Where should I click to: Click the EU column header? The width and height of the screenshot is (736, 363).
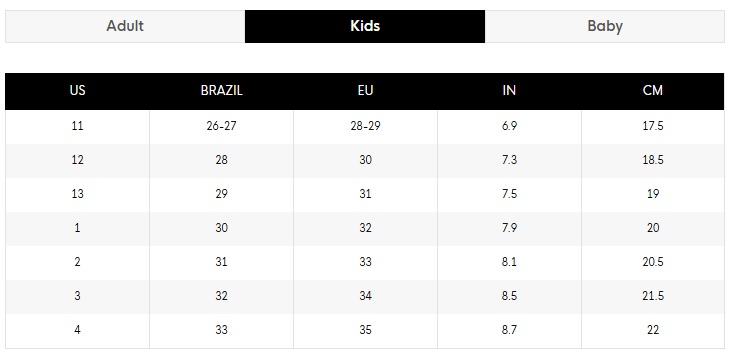pos(365,91)
